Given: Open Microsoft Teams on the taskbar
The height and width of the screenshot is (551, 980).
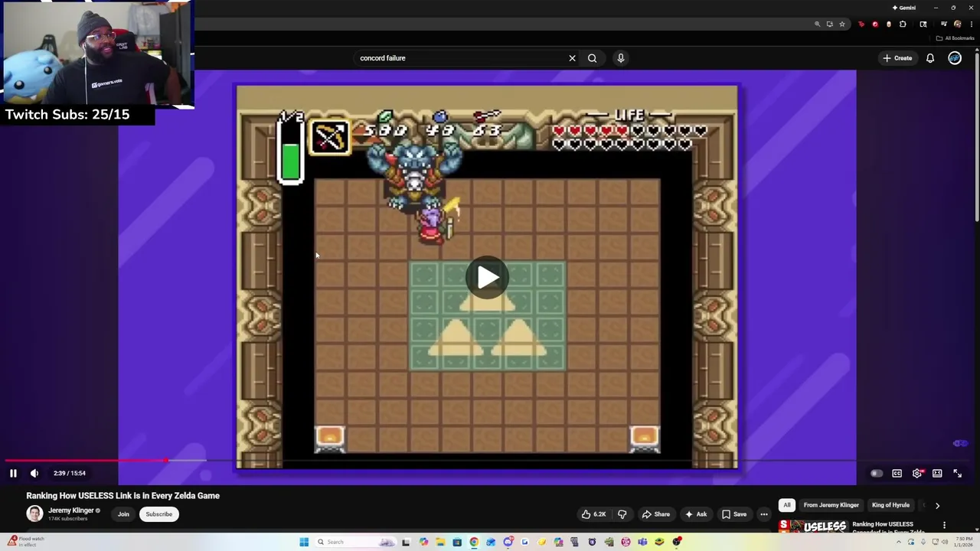Looking at the screenshot, I should coord(642,542).
